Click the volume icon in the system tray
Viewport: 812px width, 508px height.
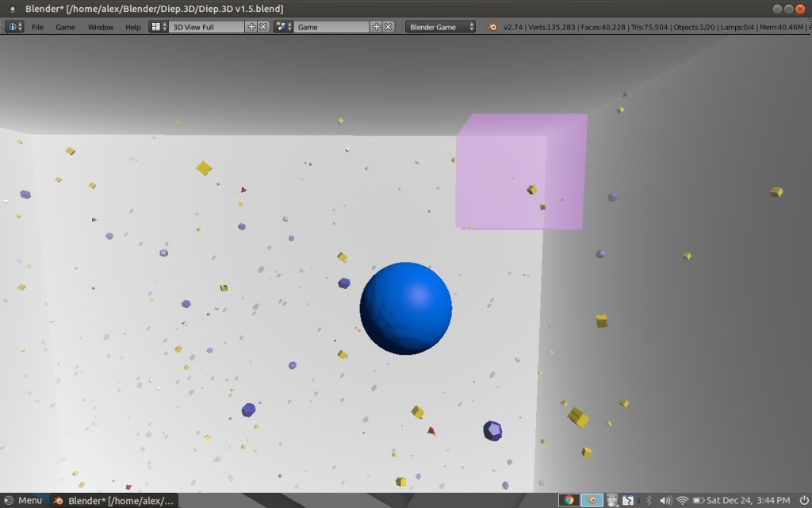pos(665,500)
